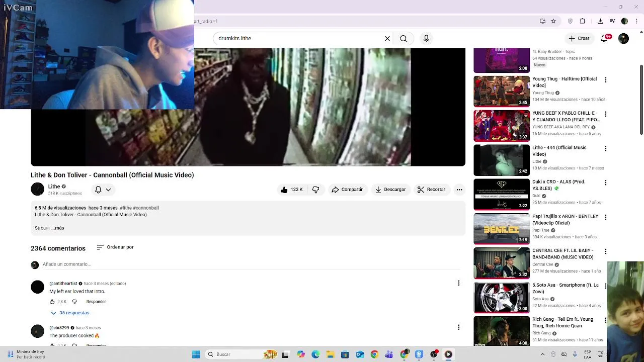Open options for Young Thug - Halftime
Screen dimensions: 644x362
point(606,80)
